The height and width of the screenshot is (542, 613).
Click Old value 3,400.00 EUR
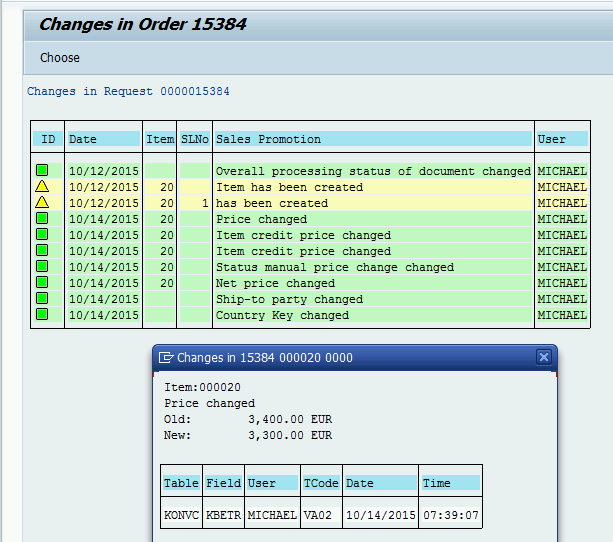(290, 420)
